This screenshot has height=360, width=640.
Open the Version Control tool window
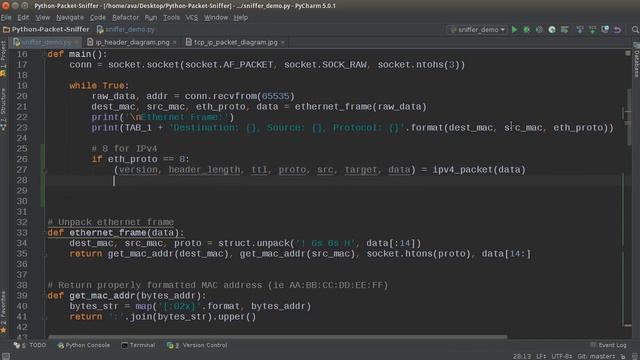tap(197, 345)
